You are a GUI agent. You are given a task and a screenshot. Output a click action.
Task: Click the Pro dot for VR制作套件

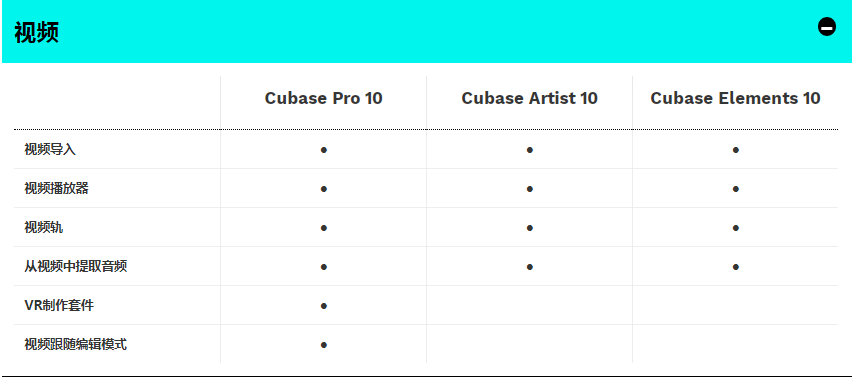point(323,306)
